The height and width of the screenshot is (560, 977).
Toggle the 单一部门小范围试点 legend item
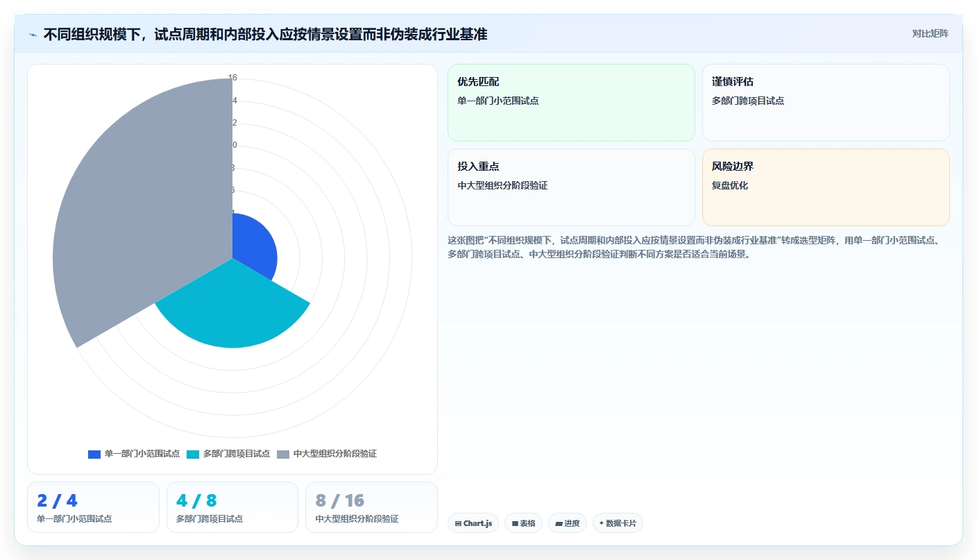coord(134,454)
